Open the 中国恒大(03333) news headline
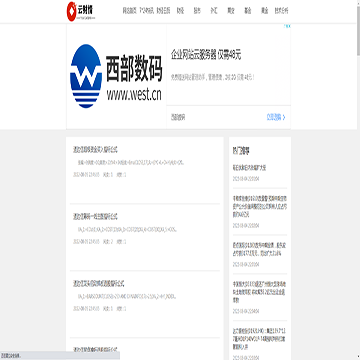 (260, 291)
